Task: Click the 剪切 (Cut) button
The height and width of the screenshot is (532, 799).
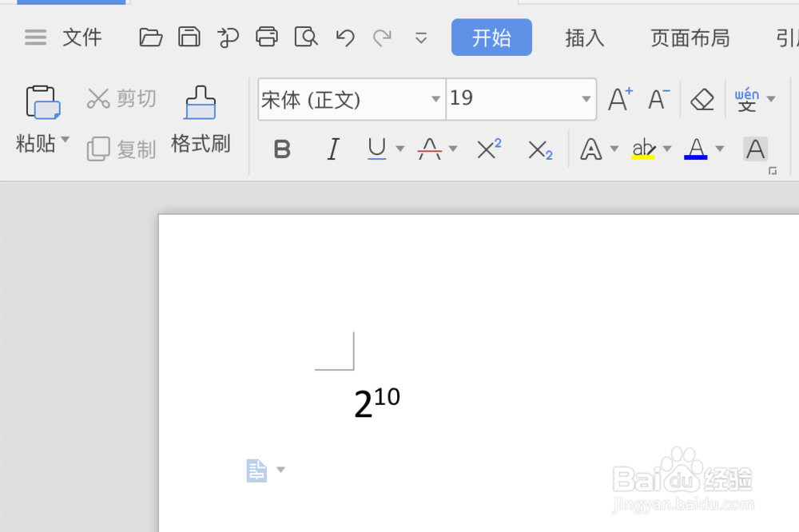Action: (x=120, y=97)
